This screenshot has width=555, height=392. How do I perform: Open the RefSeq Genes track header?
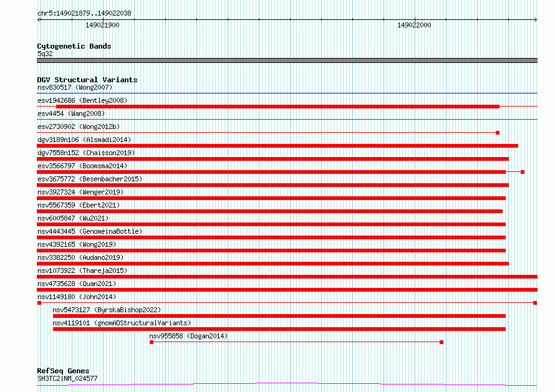(63, 371)
